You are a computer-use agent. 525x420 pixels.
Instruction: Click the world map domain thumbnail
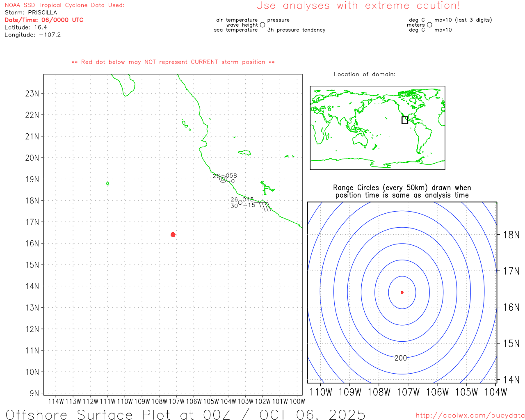click(377, 128)
